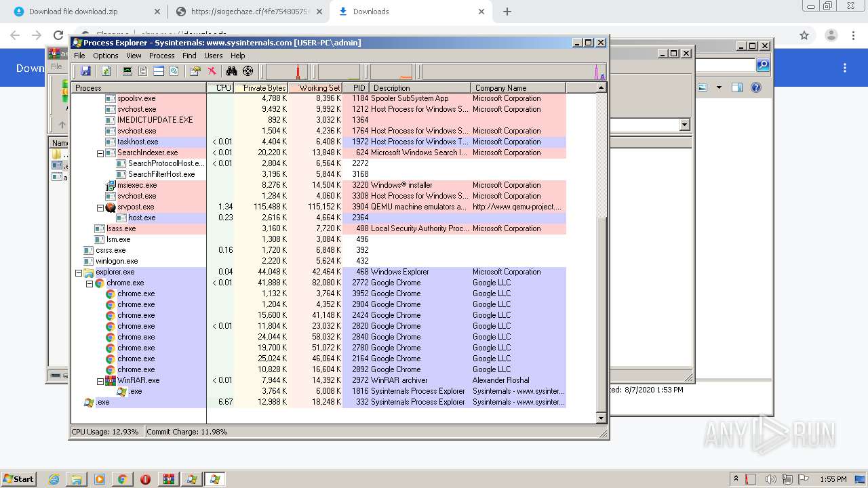The image size is (868, 488).
Task: Collapse the WinRAR.exe tree node
Action: 100,381
